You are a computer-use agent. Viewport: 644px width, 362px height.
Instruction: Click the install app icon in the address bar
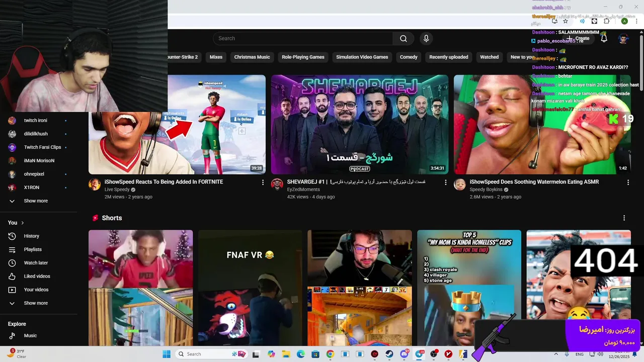pos(554,21)
